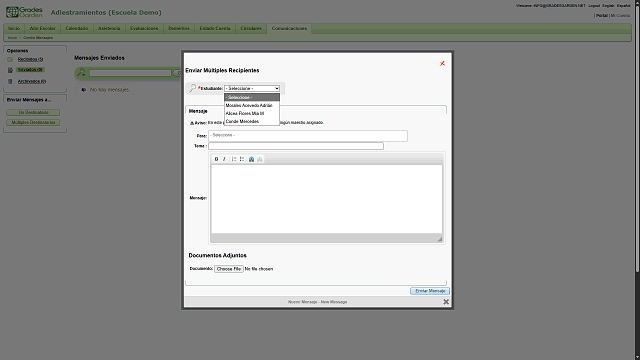640x360 pixels.
Task: Click the Portal link
Action: click(602, 16)
